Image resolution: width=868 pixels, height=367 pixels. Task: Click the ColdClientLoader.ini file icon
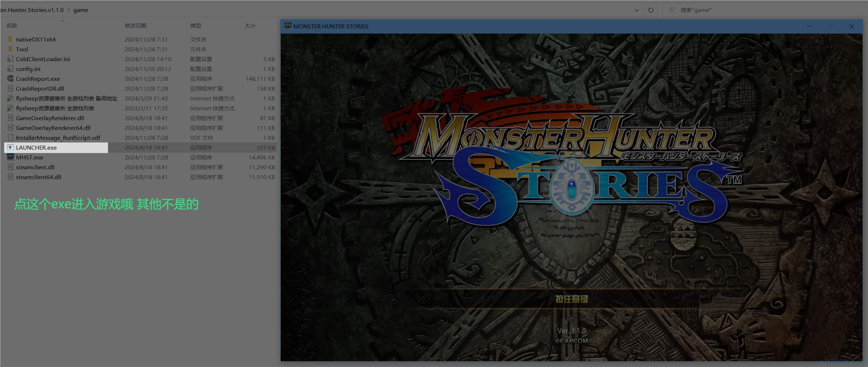[10, 59]
